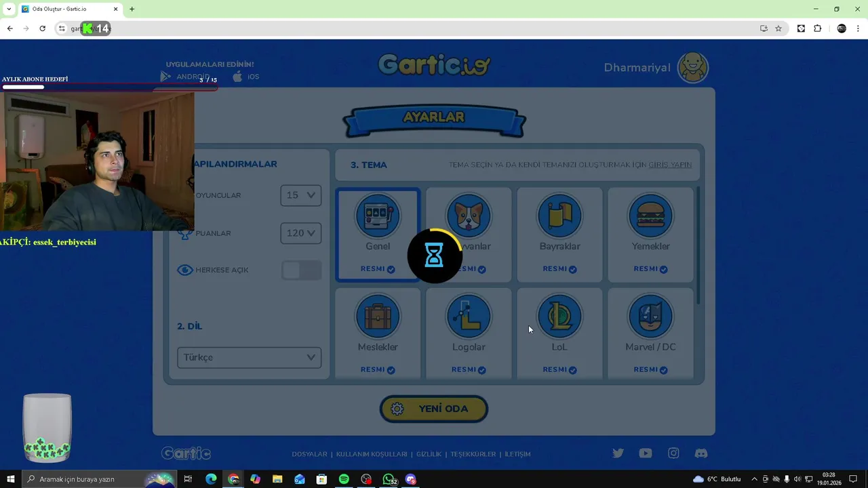Expand the Türkçe language dropdown
Screen dimensions: 868x488
pos(249,357)
